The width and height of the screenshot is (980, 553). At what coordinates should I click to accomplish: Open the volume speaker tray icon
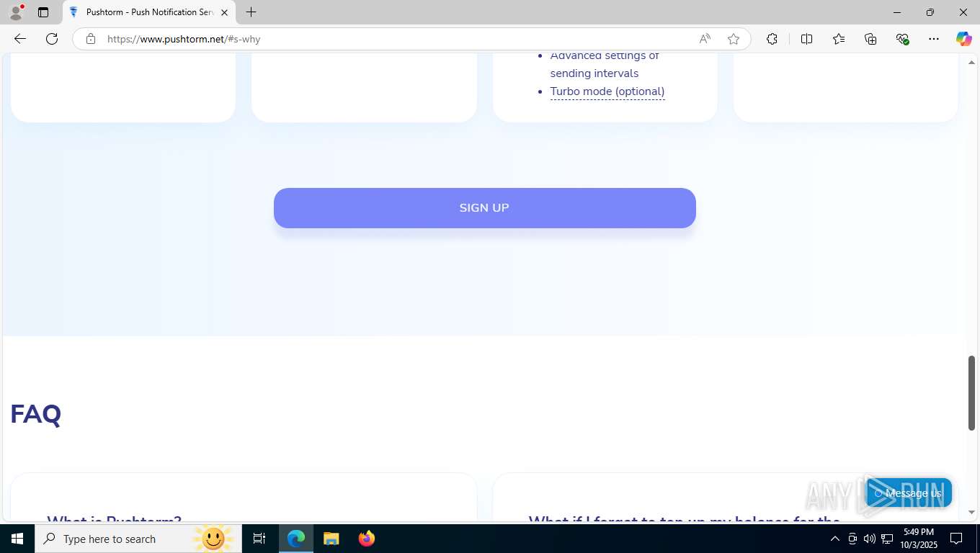click(x=869, y=539)
